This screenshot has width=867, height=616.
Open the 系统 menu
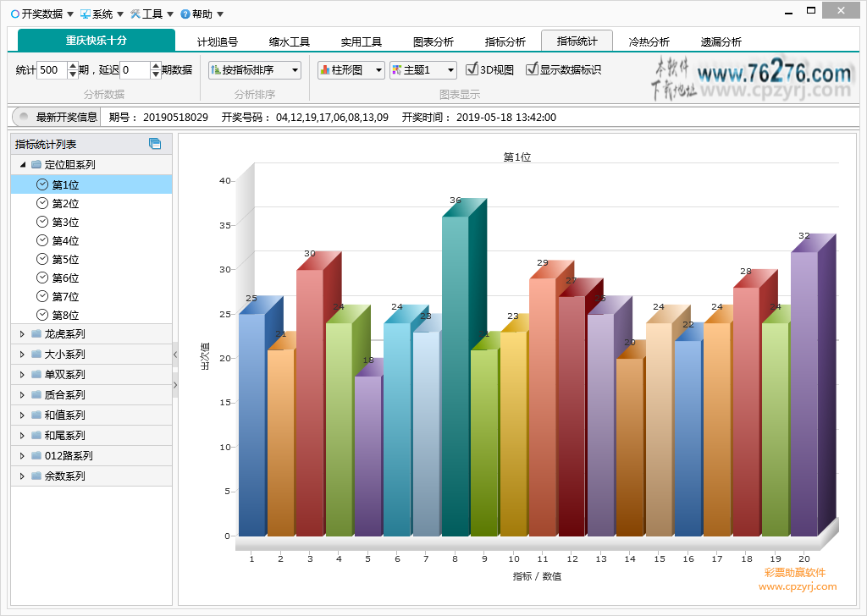point(102,14)
